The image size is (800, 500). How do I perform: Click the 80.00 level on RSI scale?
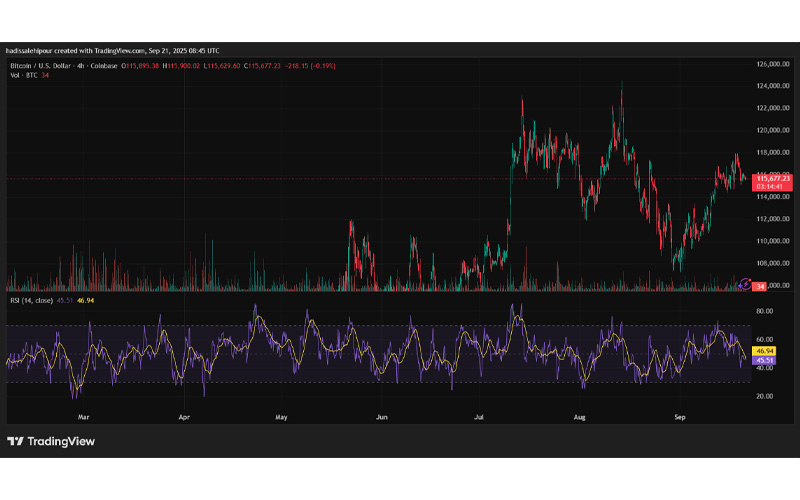(765, 312)
